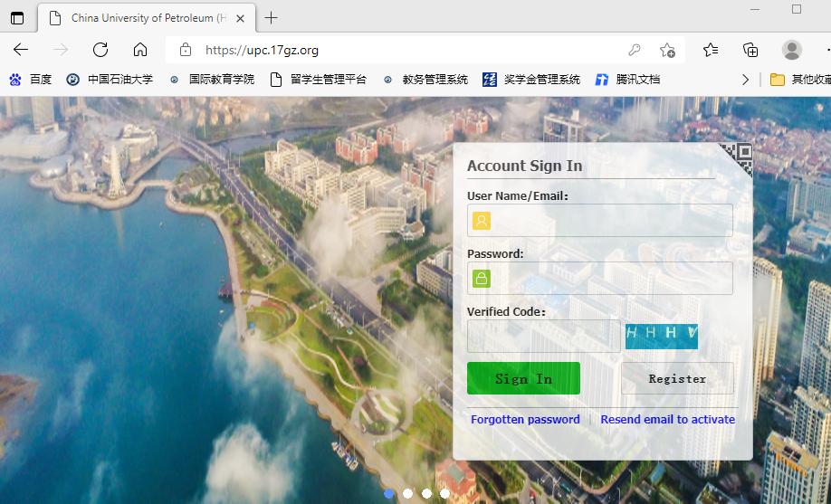This screenshot has width=831, height=504.
Task: Open the Collections icon
Action: pos(750,50)
